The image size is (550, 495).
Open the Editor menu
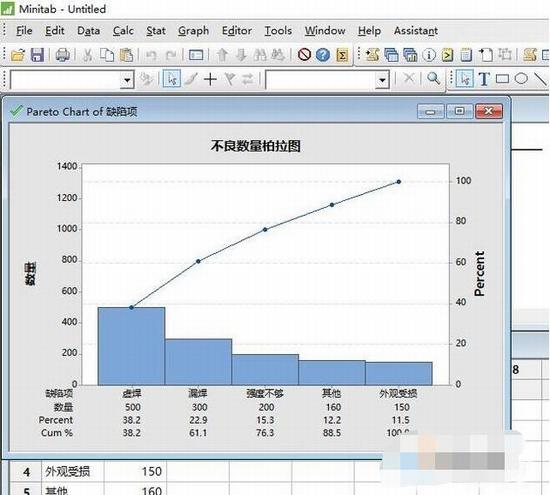[237, 31]
